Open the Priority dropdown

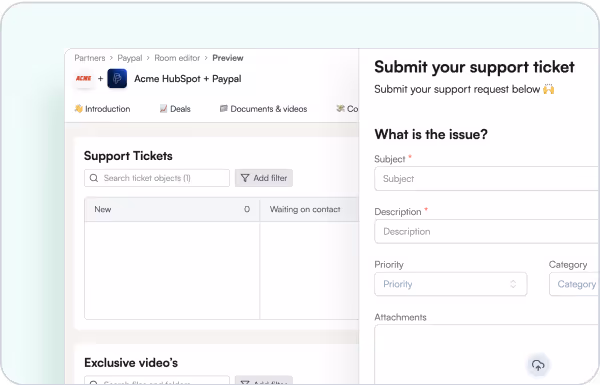pos(450,284)
